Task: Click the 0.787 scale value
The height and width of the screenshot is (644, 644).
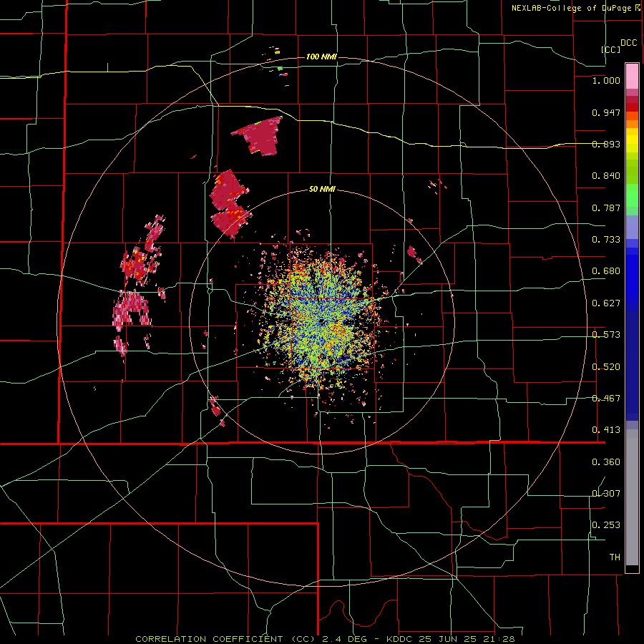Action: tap(606, 208)
